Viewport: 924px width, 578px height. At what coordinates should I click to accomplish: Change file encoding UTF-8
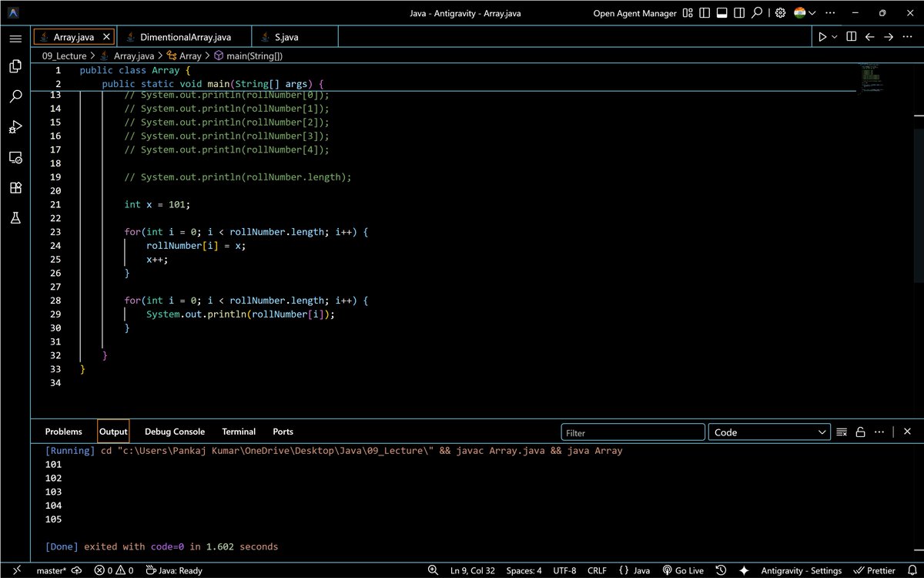point(564,570)
